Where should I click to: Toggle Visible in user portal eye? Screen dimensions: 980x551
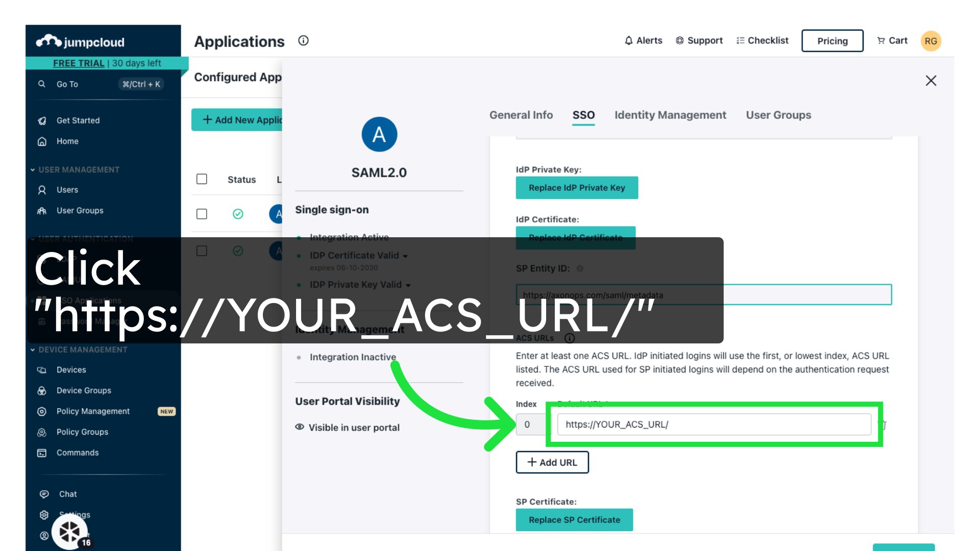300,427
